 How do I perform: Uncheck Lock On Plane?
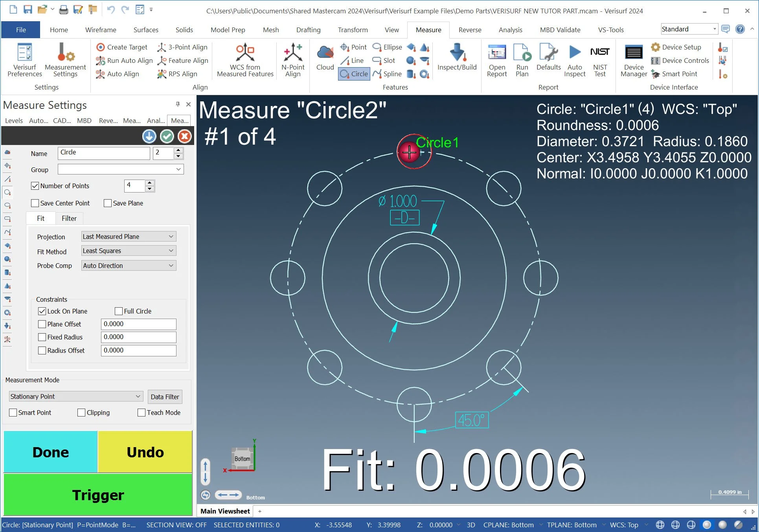(x=42, y=311)
